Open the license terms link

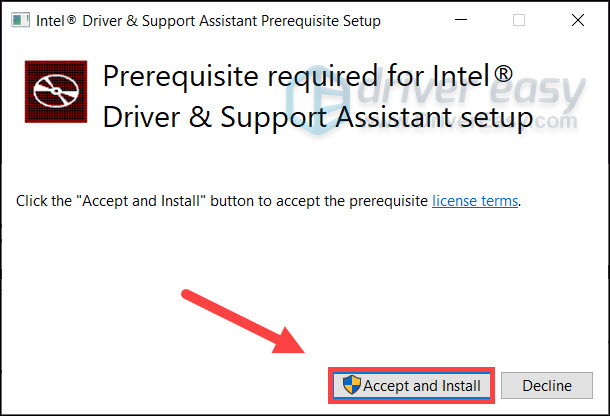tap(475, 201)
